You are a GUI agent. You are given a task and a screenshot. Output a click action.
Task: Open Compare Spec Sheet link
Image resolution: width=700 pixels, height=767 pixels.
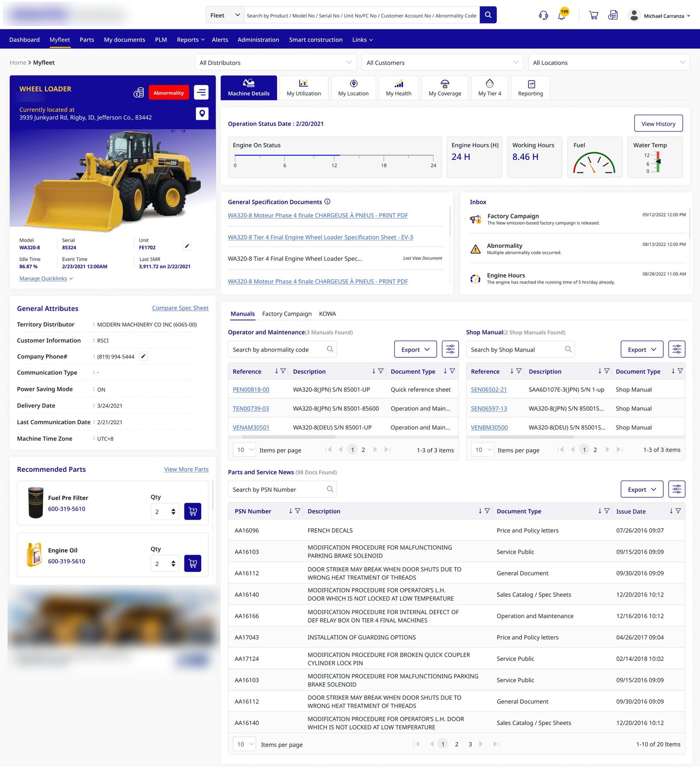[x=180, y=308]
